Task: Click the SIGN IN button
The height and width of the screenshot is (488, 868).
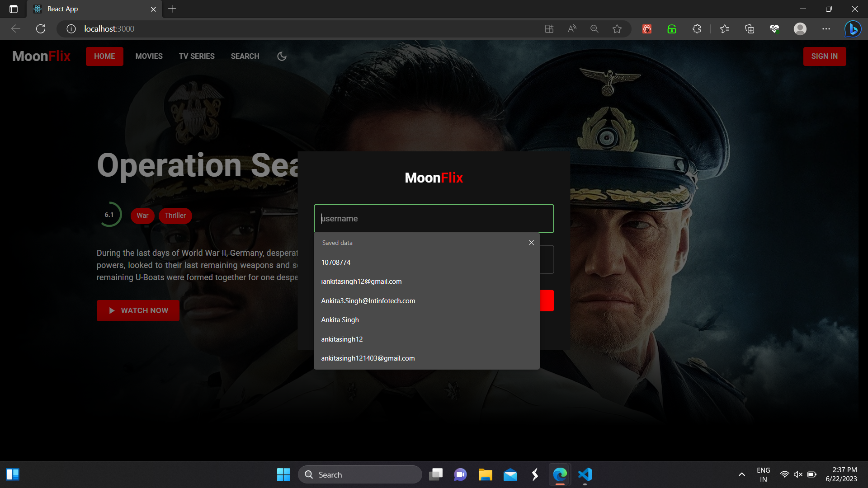Action: coord(824,56)
